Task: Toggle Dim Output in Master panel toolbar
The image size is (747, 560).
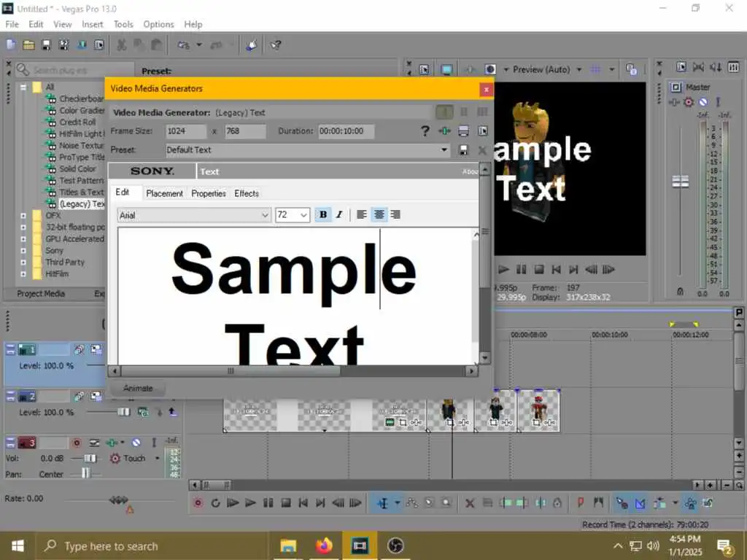Action: pyautogui.click(x=716, y=67)
